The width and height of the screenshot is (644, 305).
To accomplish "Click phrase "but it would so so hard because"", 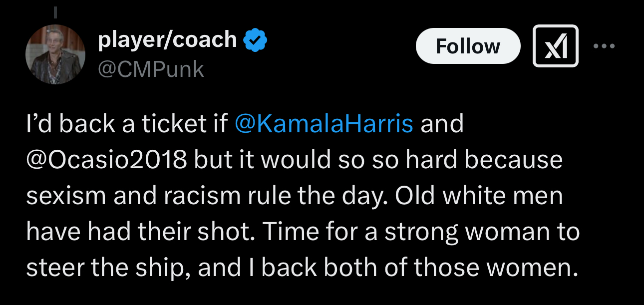I will click(x=378, y=160).
